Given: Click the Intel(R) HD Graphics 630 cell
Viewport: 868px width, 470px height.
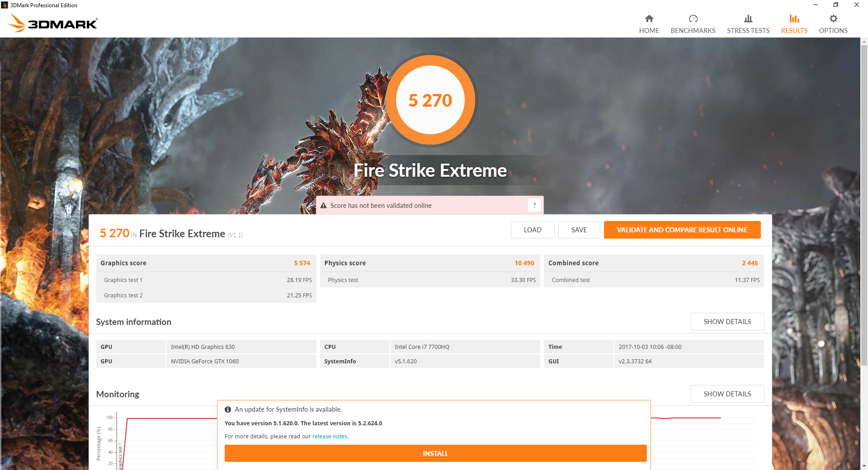Looking at the screenshot, I should (x=241, y=347).
